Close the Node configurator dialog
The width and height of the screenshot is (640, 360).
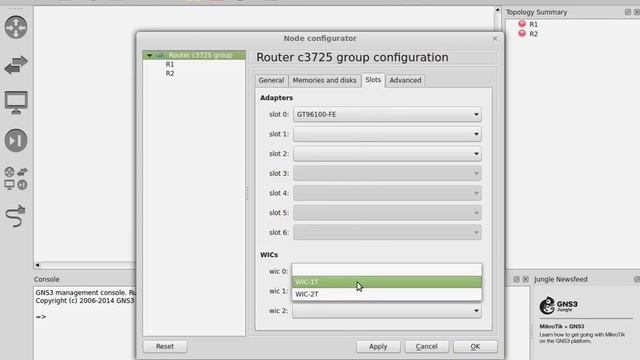495,38
